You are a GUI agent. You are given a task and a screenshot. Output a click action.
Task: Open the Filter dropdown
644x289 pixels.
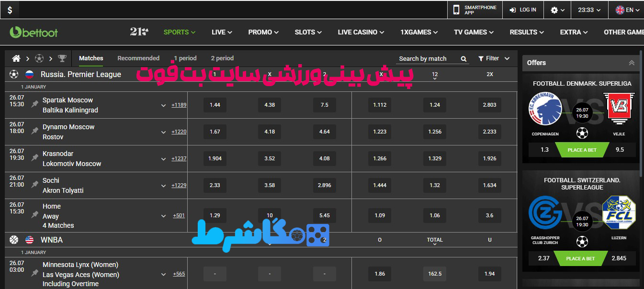coord(494,58)
